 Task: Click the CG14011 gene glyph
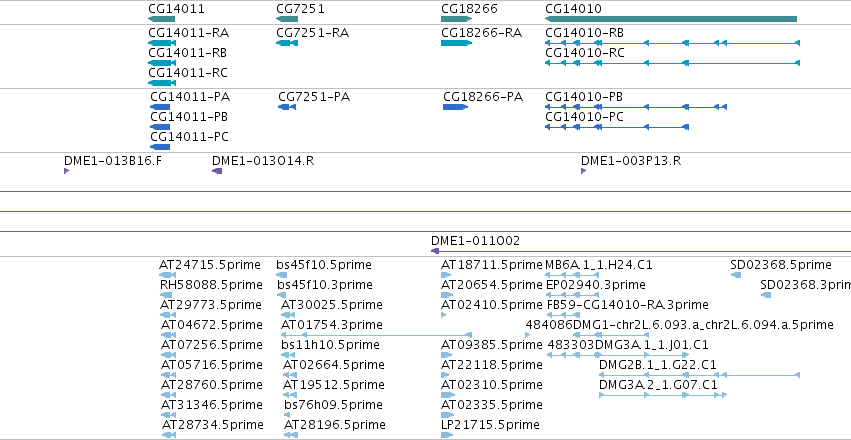coord(161,19)
